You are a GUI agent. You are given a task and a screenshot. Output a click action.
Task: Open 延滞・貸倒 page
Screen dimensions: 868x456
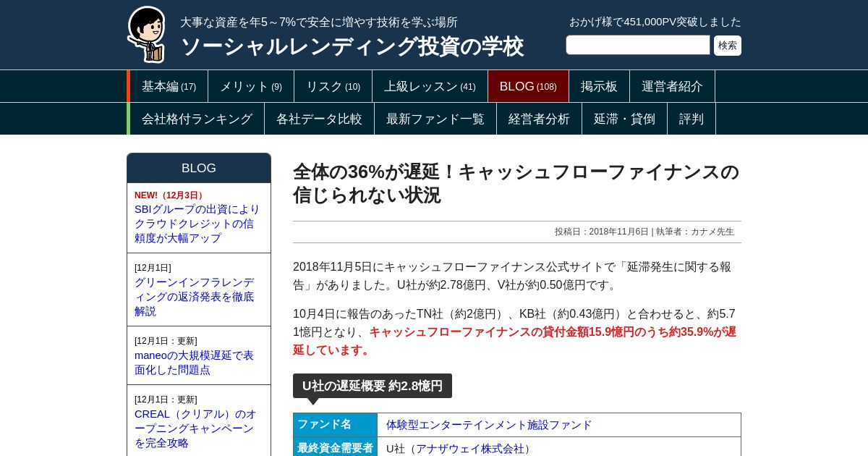coord(624,119)
